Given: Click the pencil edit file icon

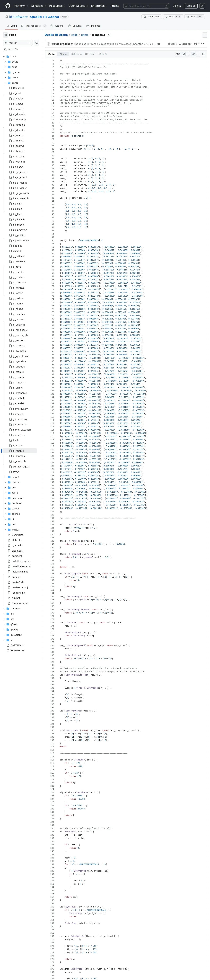Looking at the screenshot, I should pos(193,54).
